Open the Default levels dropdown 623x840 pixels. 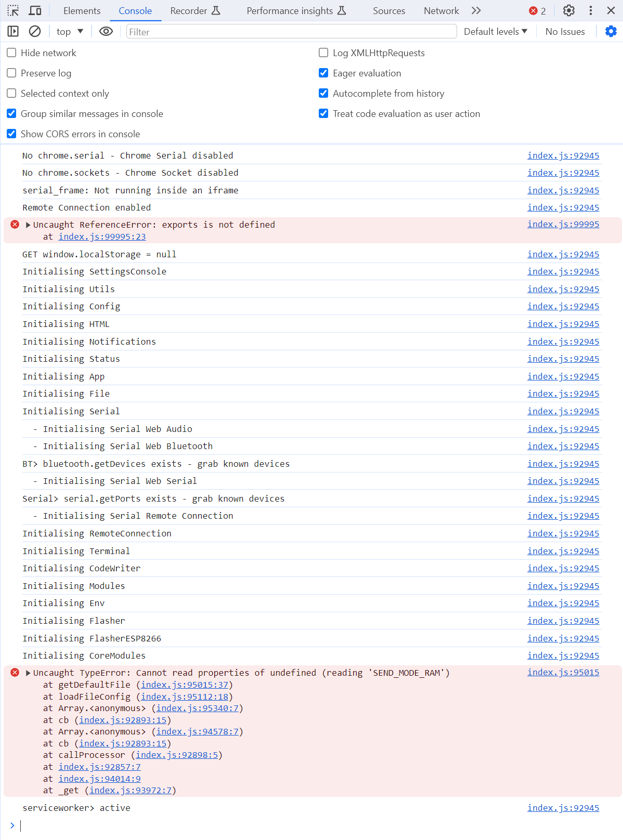click(x=495, y=32)
